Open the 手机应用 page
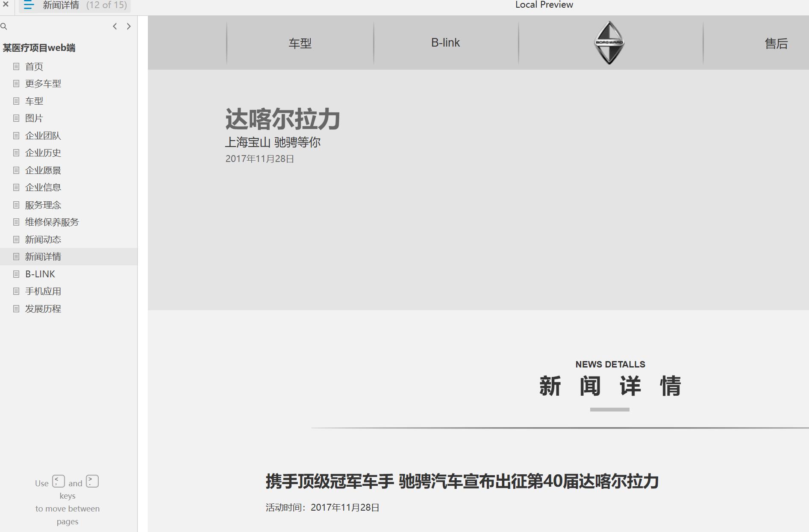The width and height of the screenshot is (809, 532). [x=43, y=291]
